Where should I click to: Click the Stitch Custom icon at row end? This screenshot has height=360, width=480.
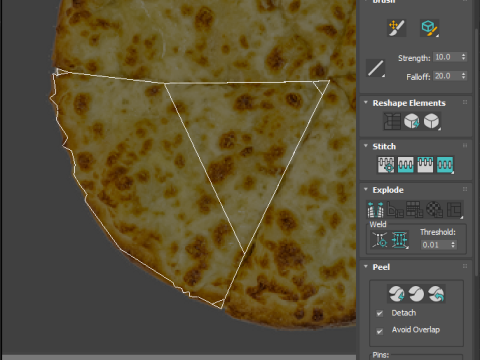tap(445, 165)
